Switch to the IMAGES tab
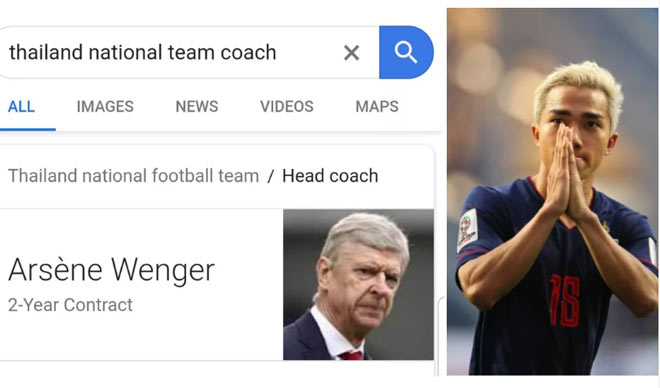The width and height of the screenshot is (660, 388). tap(105, 106)
